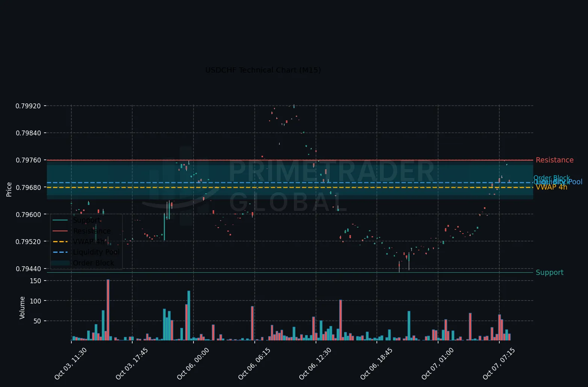Select the Oct 07, 01:00 time label
Viewport: 588px width, 387px height.
click(x=437, y=363)
